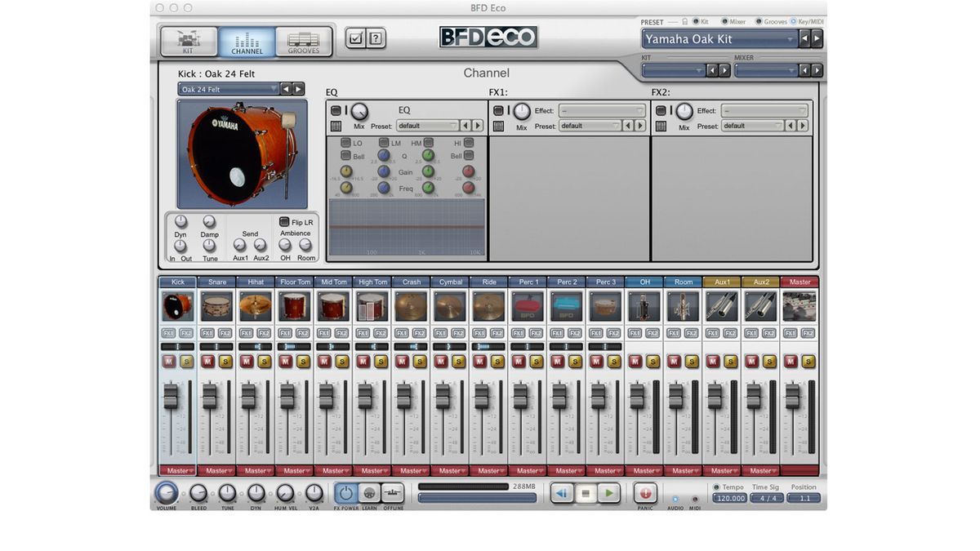
Task: Select the Room microphone channel icon
Action: pyautogui.click(x=684, y=307)
